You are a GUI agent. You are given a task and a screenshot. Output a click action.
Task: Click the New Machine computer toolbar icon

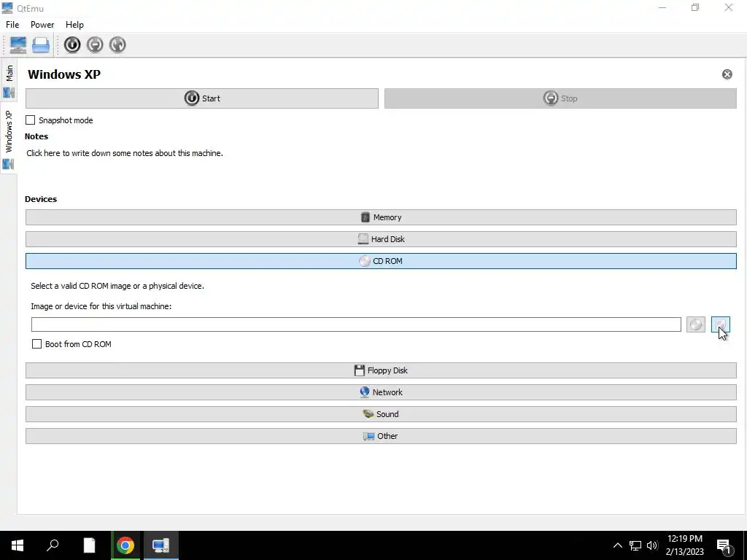pyautogui.click(x=18, y=44)
